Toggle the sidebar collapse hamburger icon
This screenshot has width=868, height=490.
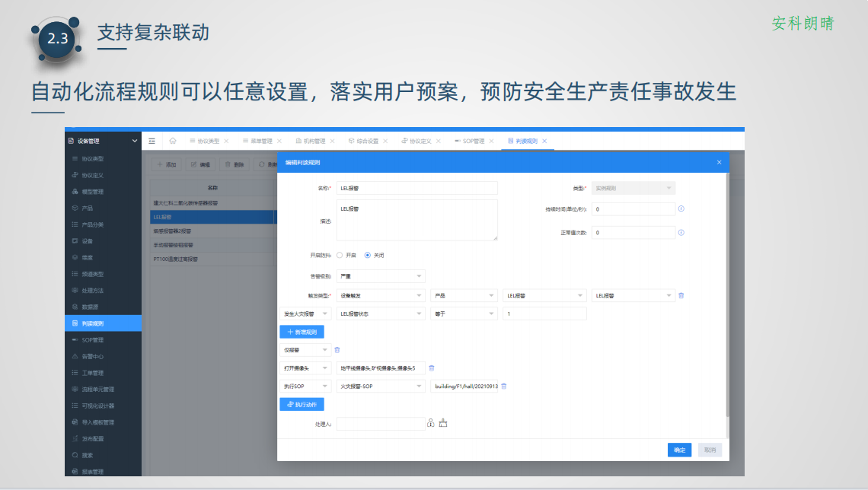click(x=152, y=141)
